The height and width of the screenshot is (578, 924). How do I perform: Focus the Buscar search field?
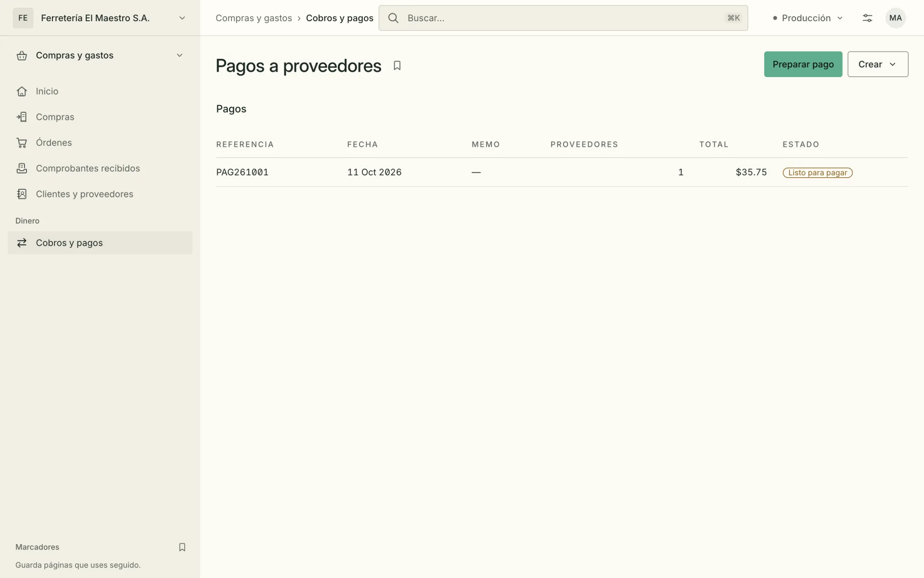coord(563,18)
